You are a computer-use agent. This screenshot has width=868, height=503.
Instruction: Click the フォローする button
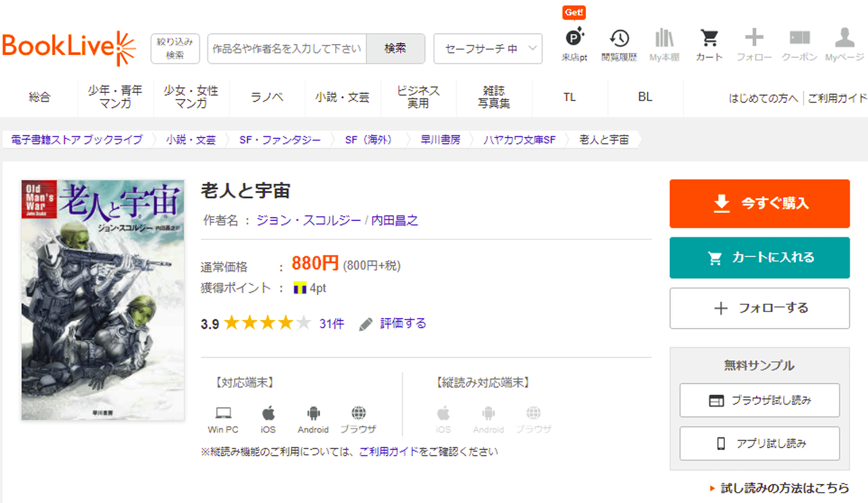[x=759, y=308]
